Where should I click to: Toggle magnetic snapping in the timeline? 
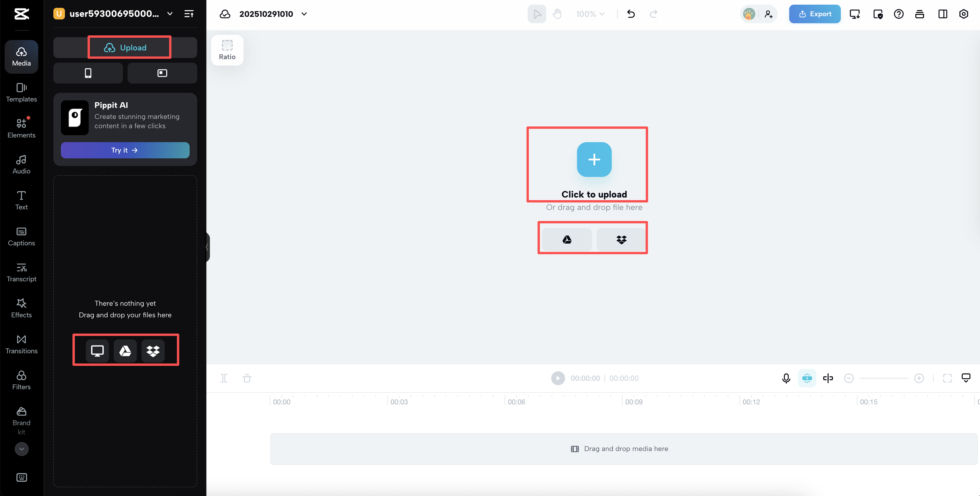[x=807, y=378]
